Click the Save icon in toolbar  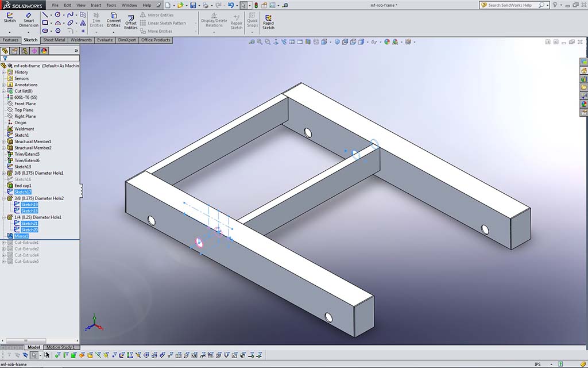pyautogui.click(x=193, y=5)
